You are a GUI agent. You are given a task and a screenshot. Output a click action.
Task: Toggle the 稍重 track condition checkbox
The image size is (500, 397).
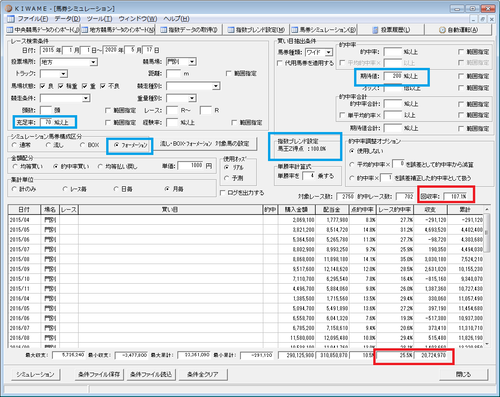[61, 86]
